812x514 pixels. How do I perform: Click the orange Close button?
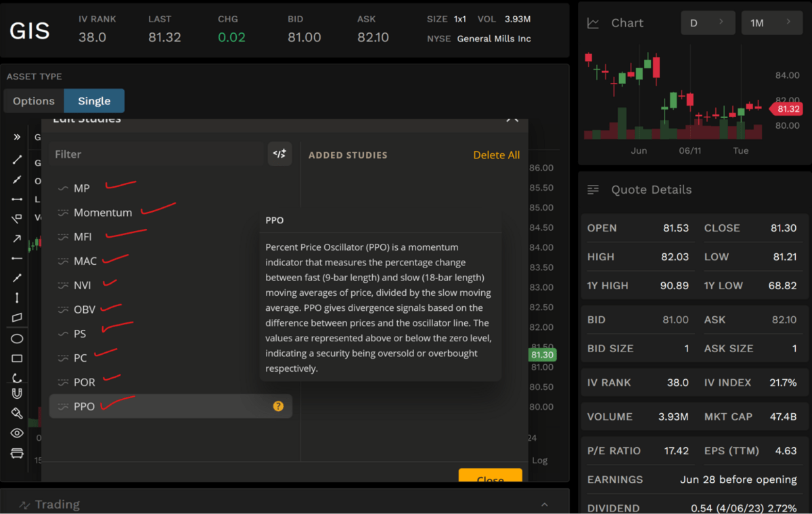coord(491,475)
